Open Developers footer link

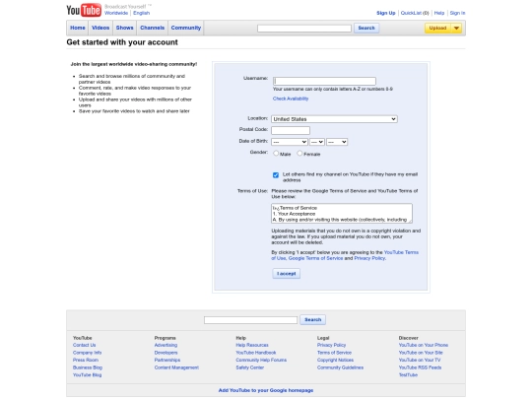[166, 353]
